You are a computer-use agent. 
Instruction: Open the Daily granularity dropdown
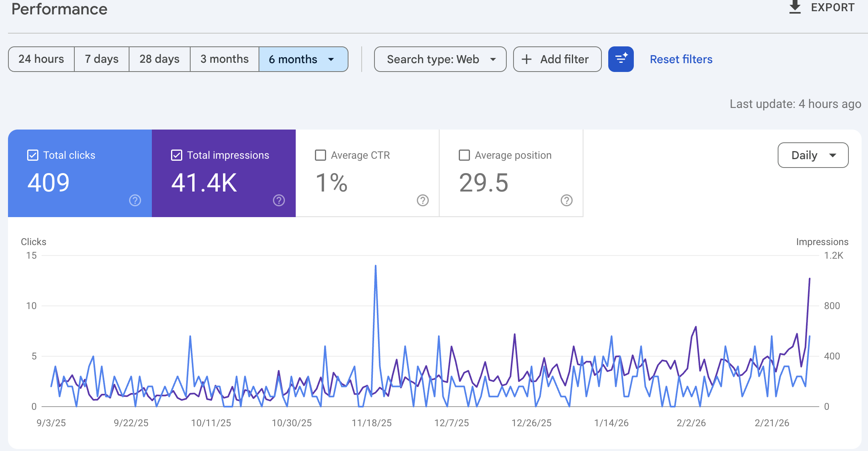point(812,155)
